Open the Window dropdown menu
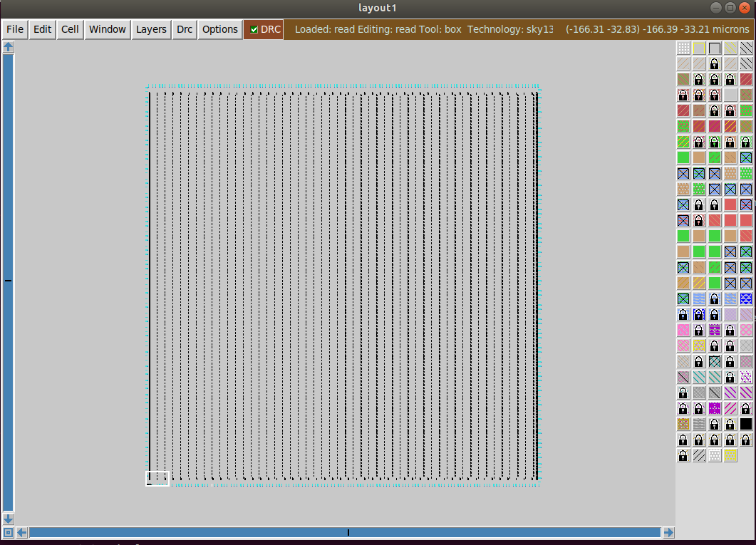This screenshot has width=756, height=545. (107, 29)
